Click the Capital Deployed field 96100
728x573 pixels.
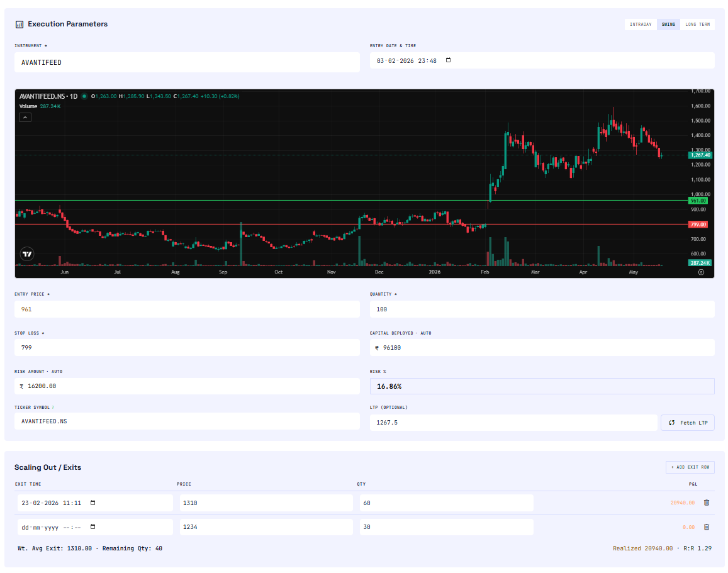(542, 348)
